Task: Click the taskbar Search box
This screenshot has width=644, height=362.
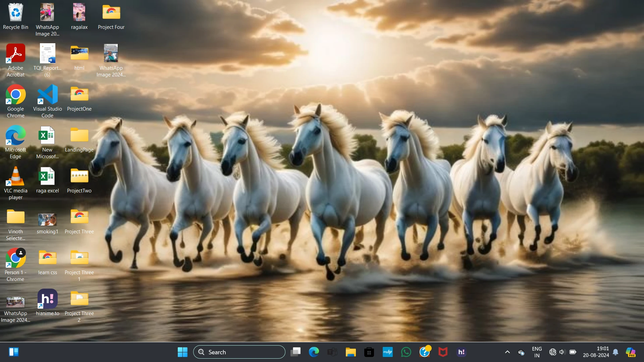Action: pyautogui.click(x=239, y=352)
